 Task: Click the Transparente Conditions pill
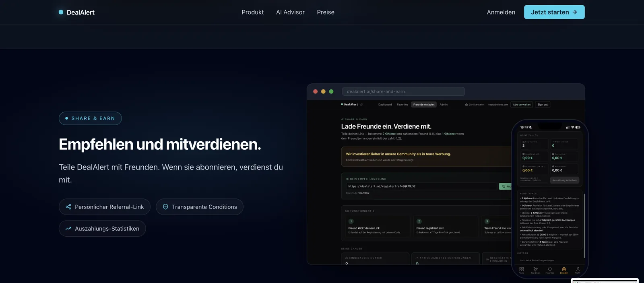tap(200, 207)
